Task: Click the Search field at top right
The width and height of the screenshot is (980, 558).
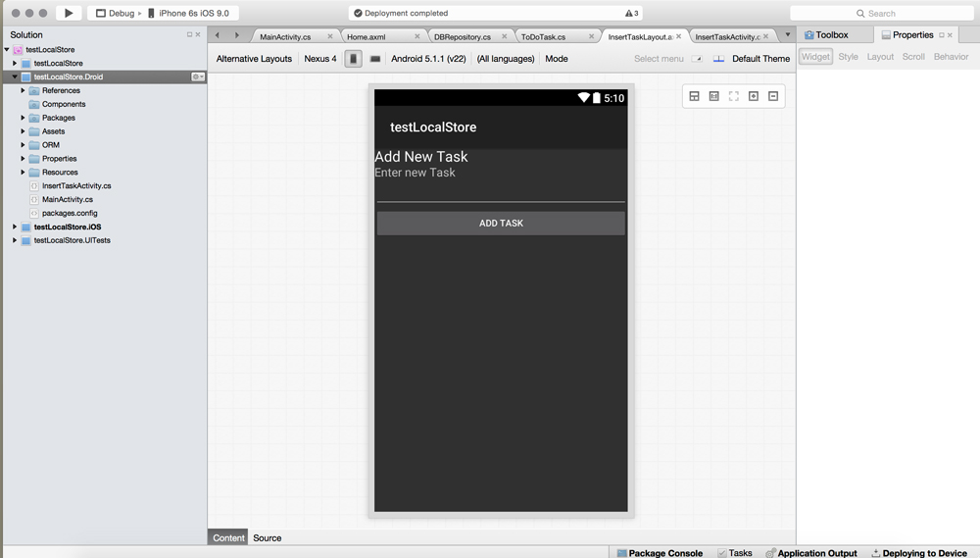Action: tap(881, 14)
